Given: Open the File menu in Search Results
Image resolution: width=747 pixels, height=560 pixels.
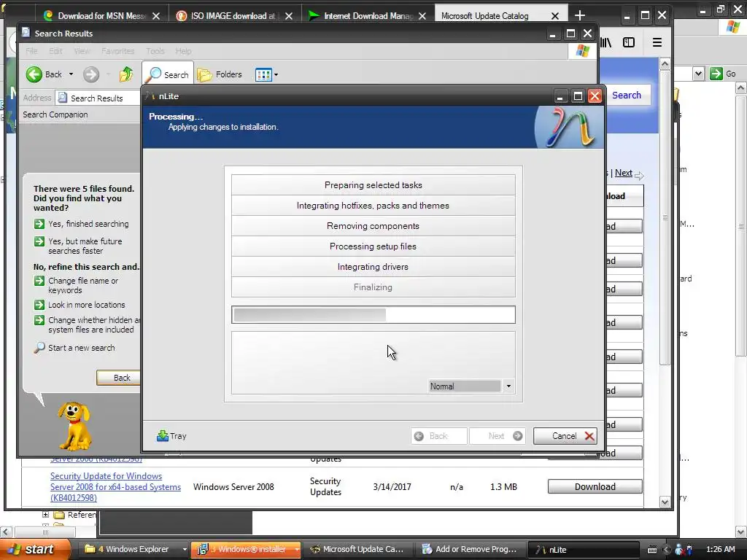Looking at the screenshot, I should click(x=31, y=51).
